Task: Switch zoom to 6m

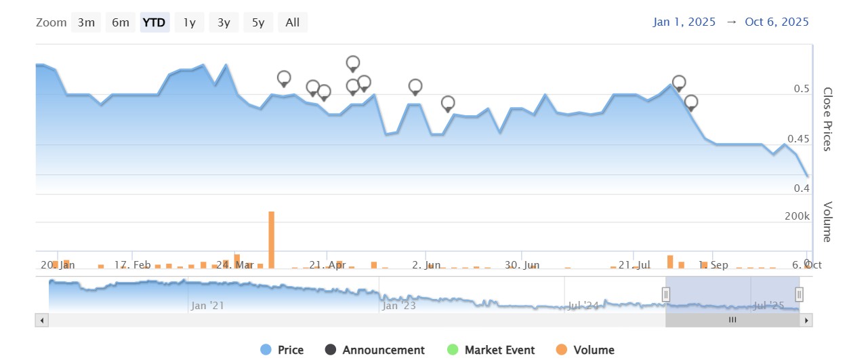Action: click(x=121, y=22)
